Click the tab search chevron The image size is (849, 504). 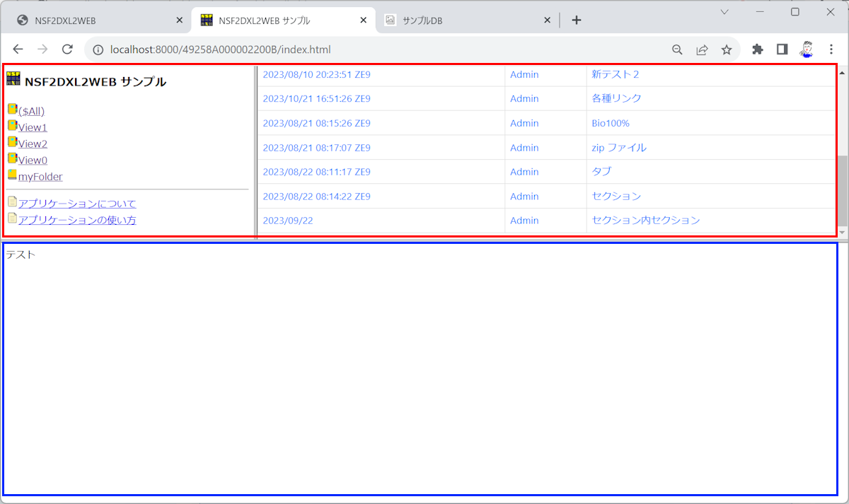click(x=724, y=12)
